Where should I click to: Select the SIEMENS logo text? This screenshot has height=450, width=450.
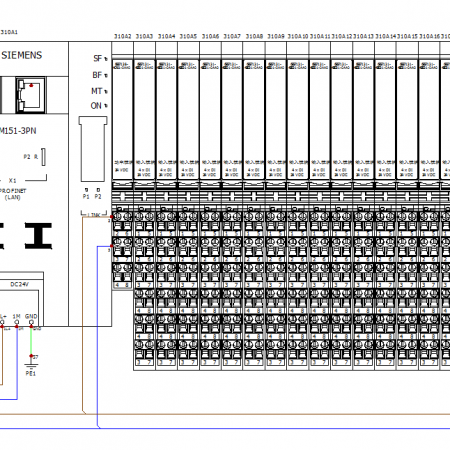pos(22,55)
